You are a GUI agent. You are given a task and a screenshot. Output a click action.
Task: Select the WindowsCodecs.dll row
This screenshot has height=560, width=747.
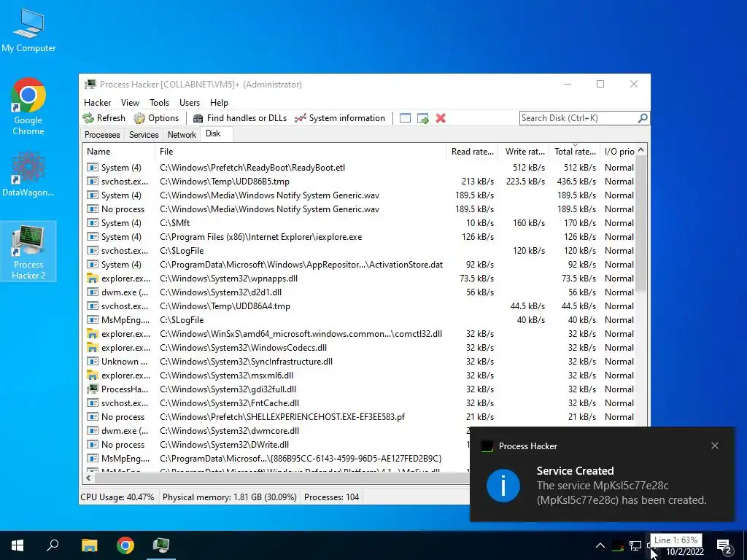360,348
